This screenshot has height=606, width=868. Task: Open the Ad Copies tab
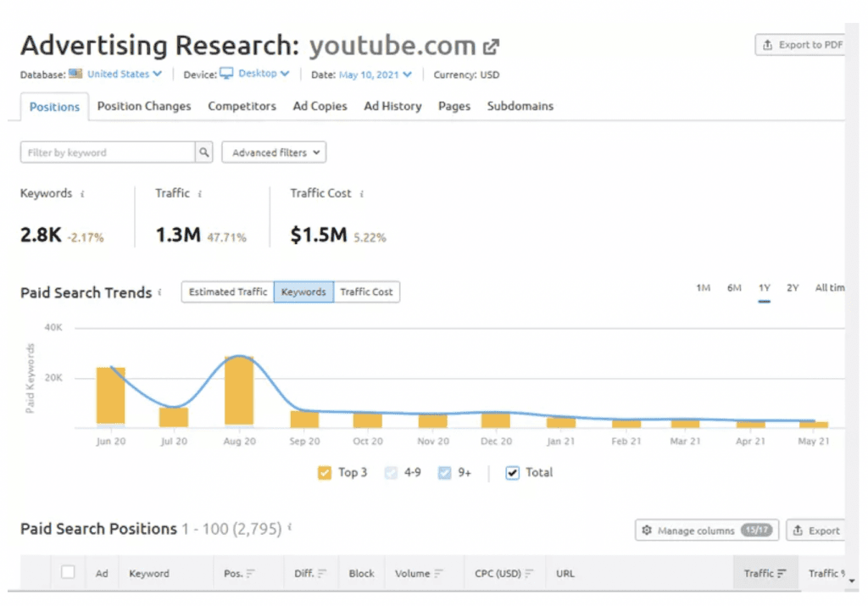(320, 106)
